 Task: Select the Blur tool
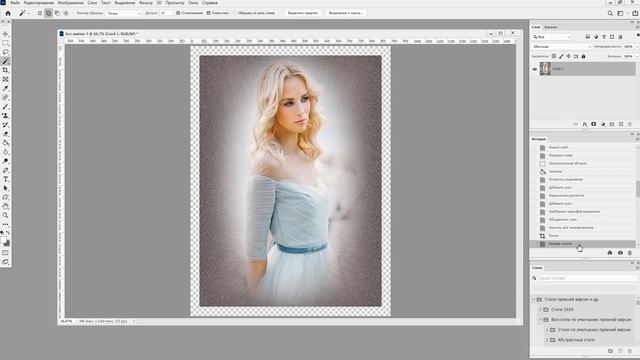coord(5,152)
